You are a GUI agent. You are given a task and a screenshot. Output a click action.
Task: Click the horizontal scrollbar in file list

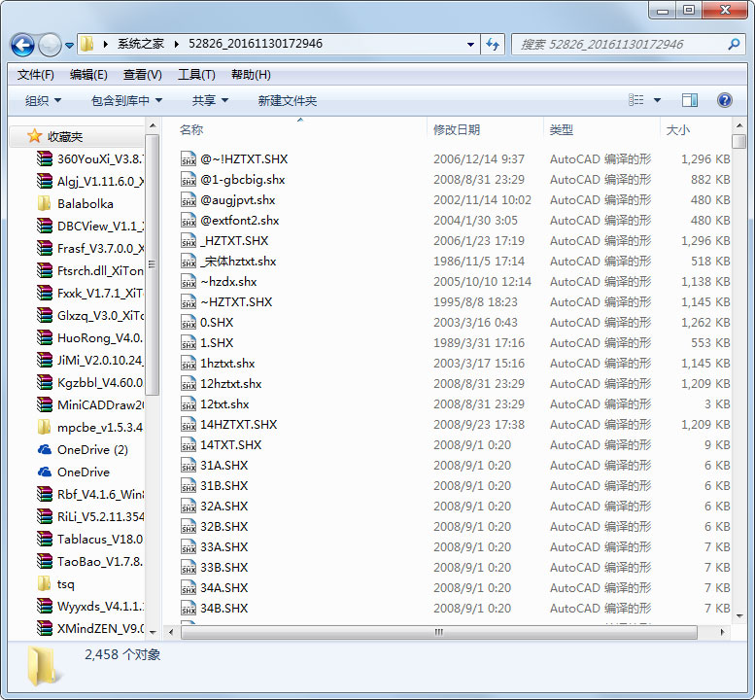point(438,632)
